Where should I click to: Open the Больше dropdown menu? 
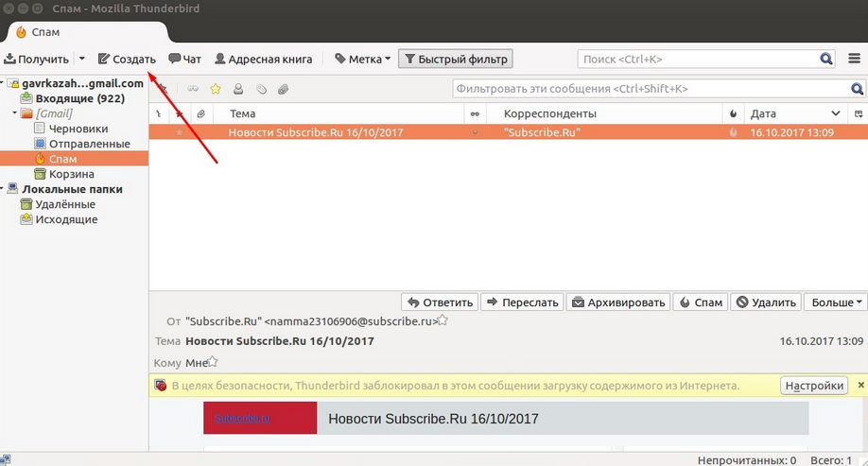[836, 302]
